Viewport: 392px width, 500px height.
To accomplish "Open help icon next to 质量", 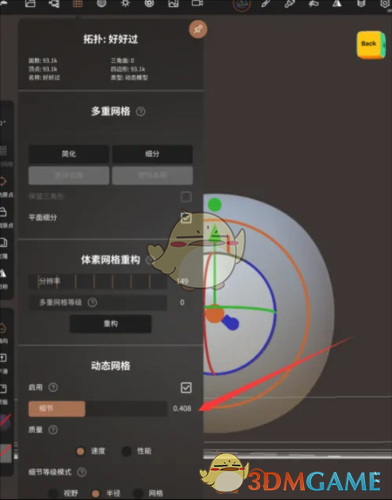I will pos(53,430).
